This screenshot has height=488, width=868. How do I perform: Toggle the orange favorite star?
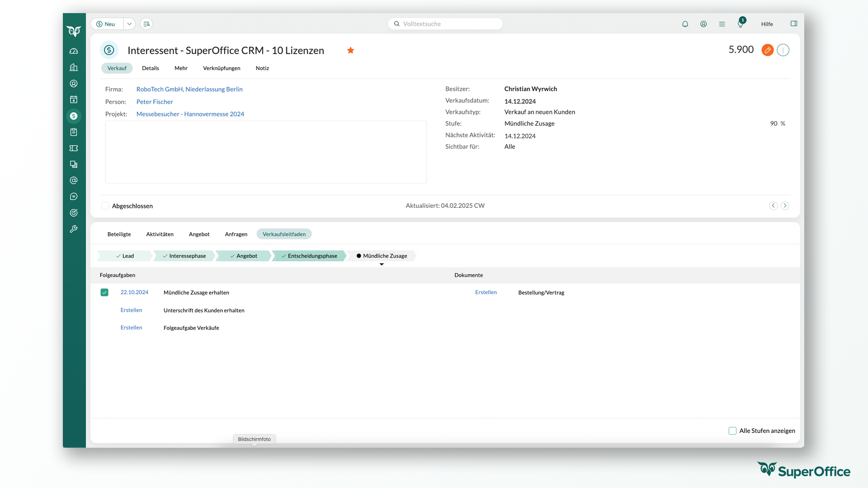pyautogui.click(x=350, y=50)
